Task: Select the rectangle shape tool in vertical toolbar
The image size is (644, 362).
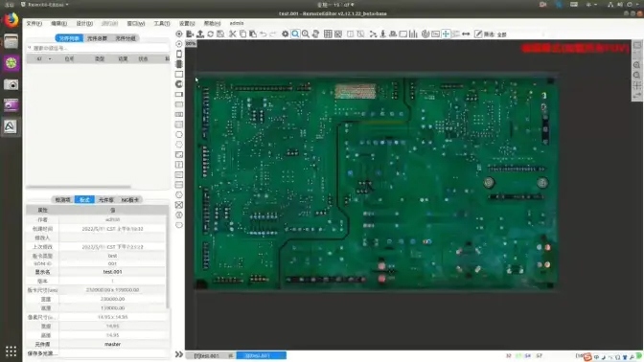Action: pyautogui.click(x=179, y=75)
